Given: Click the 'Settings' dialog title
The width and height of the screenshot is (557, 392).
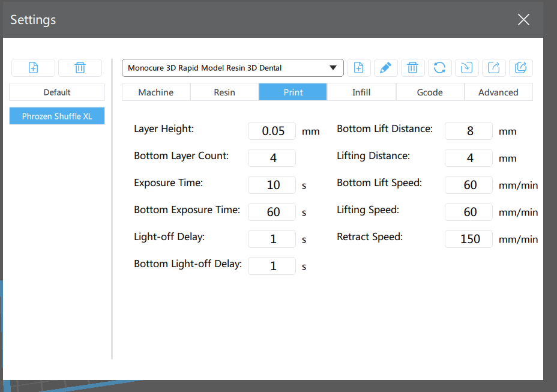Looking at the screenshot, I should tap(33, 20).
